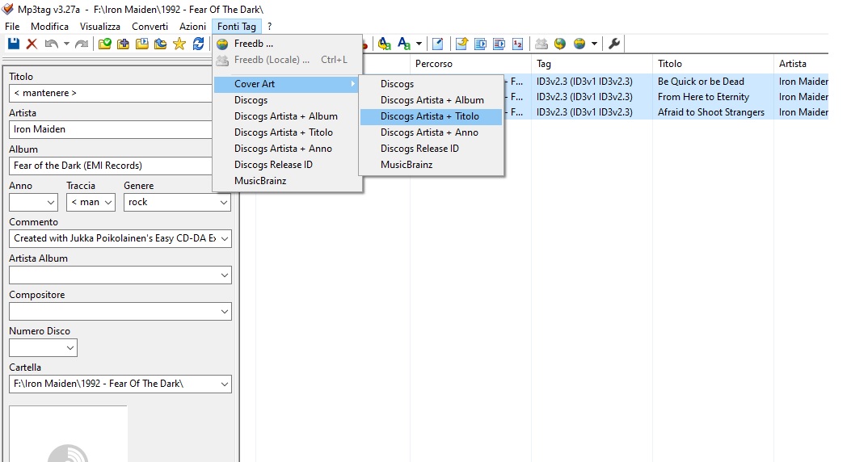Open the Commento dropdown
The height and width of the screenshot is (462, 868).
coord(224,238)
